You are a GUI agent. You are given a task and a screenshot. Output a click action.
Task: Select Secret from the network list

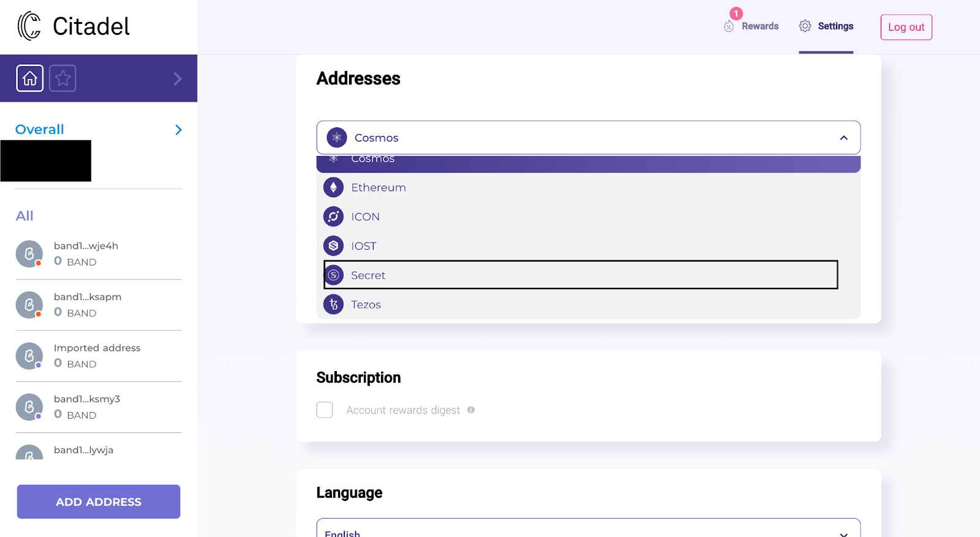coord(369,276)
